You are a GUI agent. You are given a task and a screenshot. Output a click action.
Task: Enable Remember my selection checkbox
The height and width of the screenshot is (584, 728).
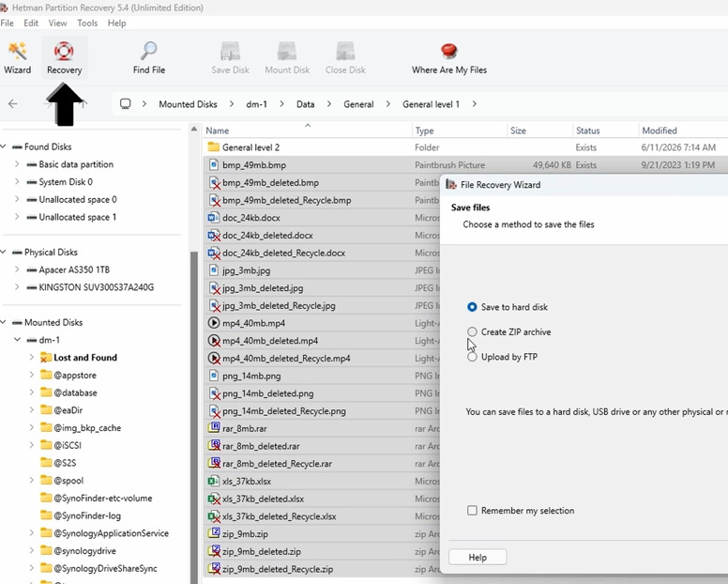click(472, 511)
